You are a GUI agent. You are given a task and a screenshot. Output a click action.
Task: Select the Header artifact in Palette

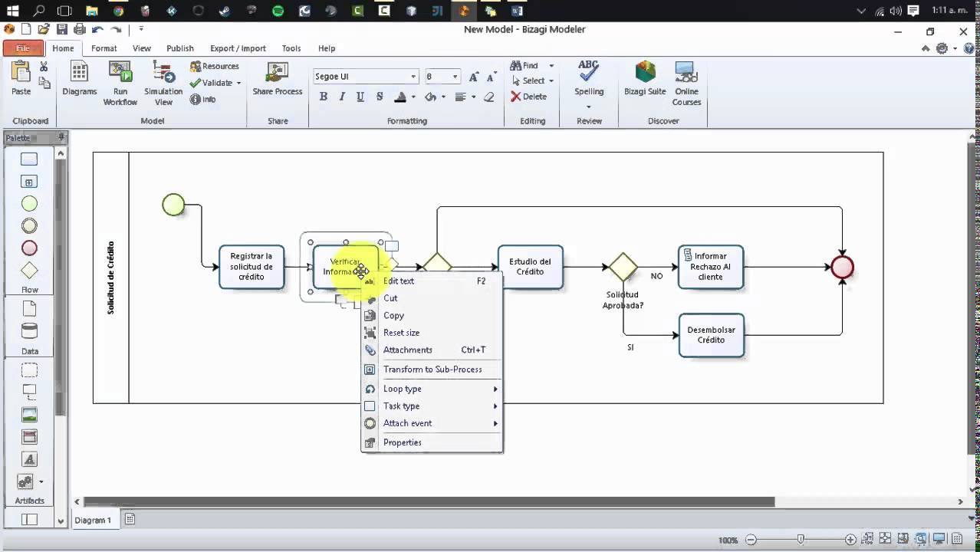[29, 437]
